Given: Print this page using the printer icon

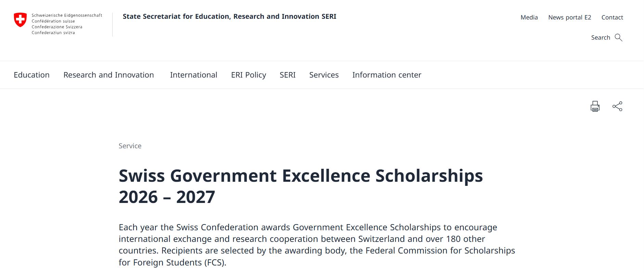Looking at the screenshot, I should coord(595,106).
